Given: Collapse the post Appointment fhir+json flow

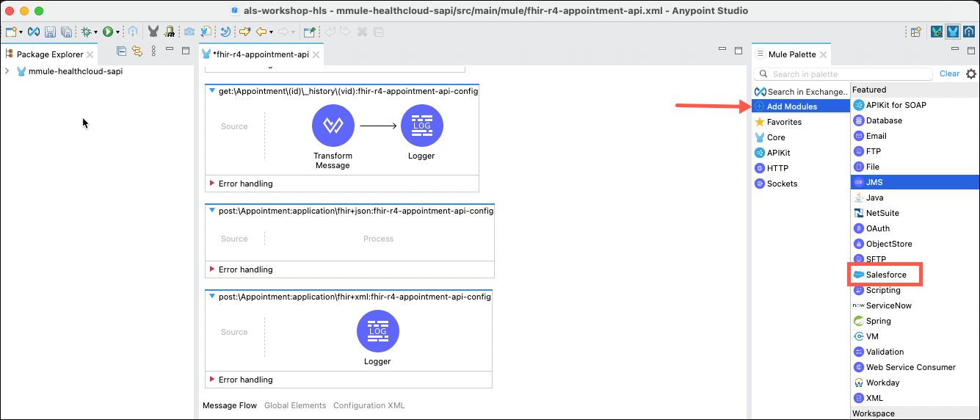Looking at the screenshot, I should click(x=212, y=211).
